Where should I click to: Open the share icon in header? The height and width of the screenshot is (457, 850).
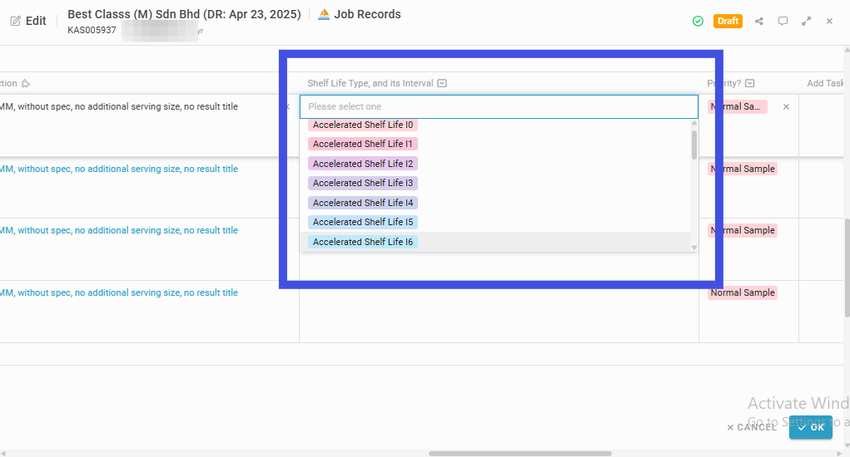coord(759,21)
